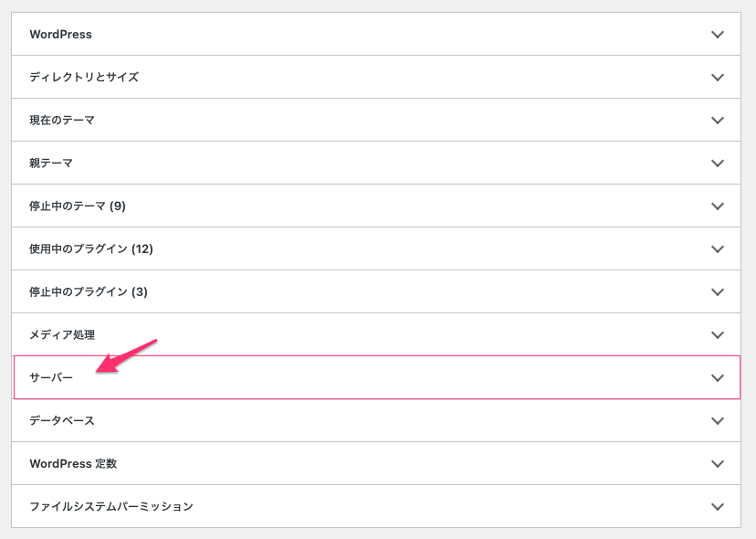Click the chevron icon next to 親テーマ
Viewport: 756px width, 539px height.
pyautogui.click(x=718, y=164)
